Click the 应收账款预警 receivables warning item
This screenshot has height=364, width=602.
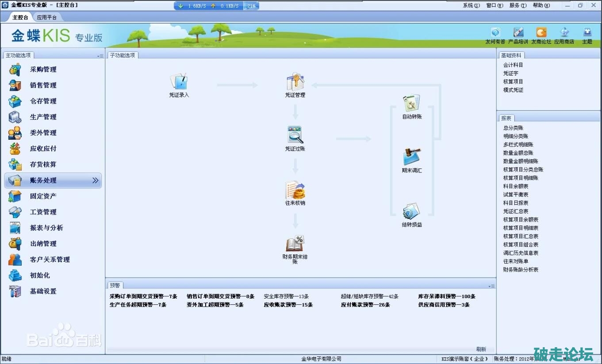tap(288, 305)
